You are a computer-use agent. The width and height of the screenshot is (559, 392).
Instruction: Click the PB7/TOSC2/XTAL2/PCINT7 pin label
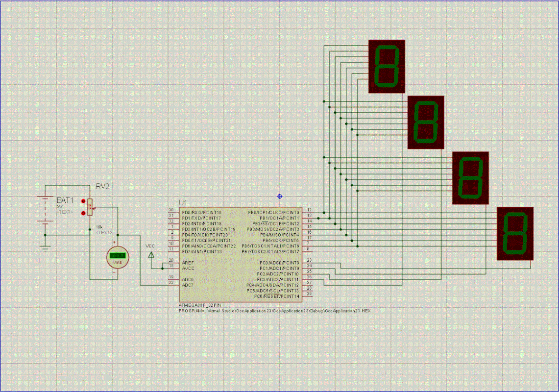[x=270, y=251]
